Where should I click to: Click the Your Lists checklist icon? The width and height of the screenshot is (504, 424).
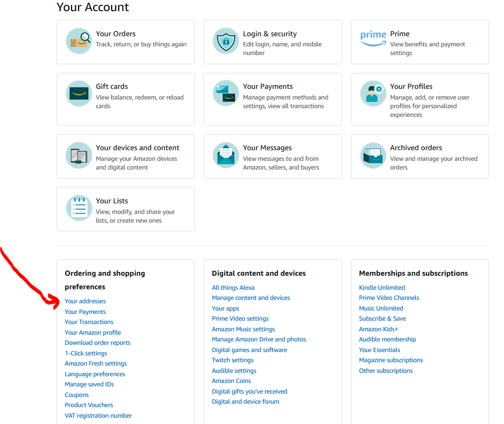pyautogui.click(x=79, y=208)
